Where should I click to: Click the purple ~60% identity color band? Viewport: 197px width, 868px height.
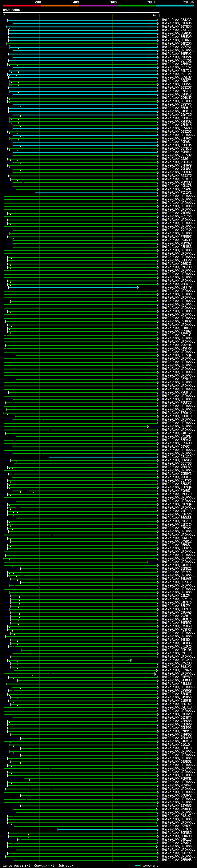pyautogui.click(x=99, y=6)
